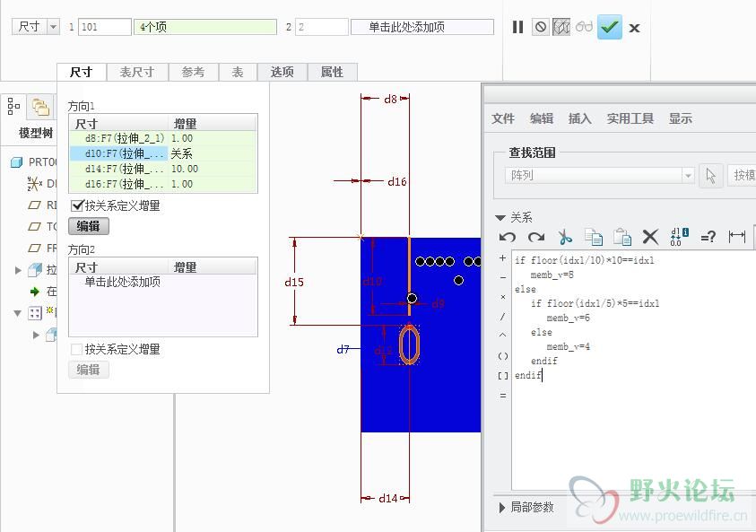Image resolution: width=756 pixels, height=532 pixels.
Task: Expand the 局部参数 section
Action: [502, 508]
